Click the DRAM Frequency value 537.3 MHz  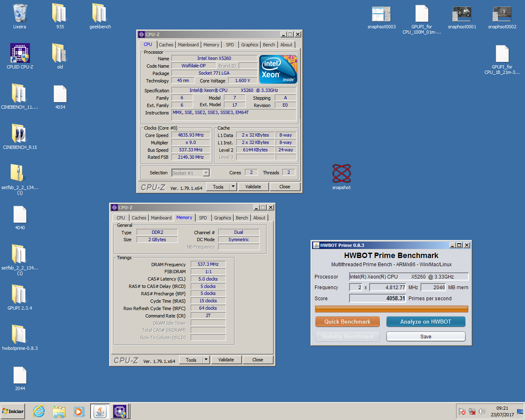pyautogui.click(x=208, y=264)
